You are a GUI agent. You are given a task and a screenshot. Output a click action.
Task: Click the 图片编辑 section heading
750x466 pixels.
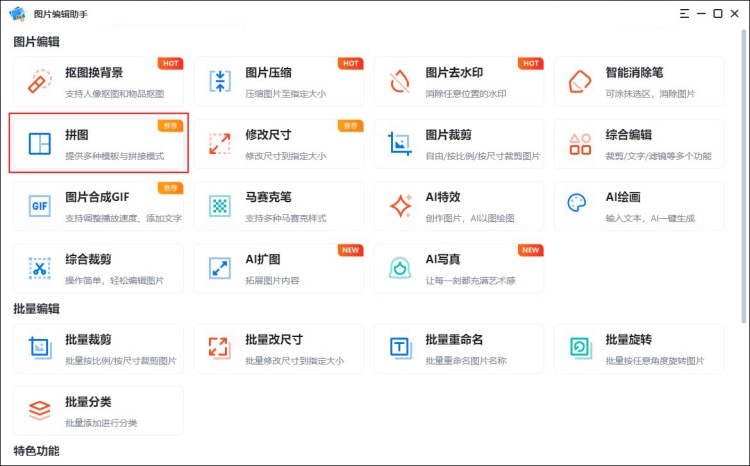pyautogui.click(x=36, y=42)
